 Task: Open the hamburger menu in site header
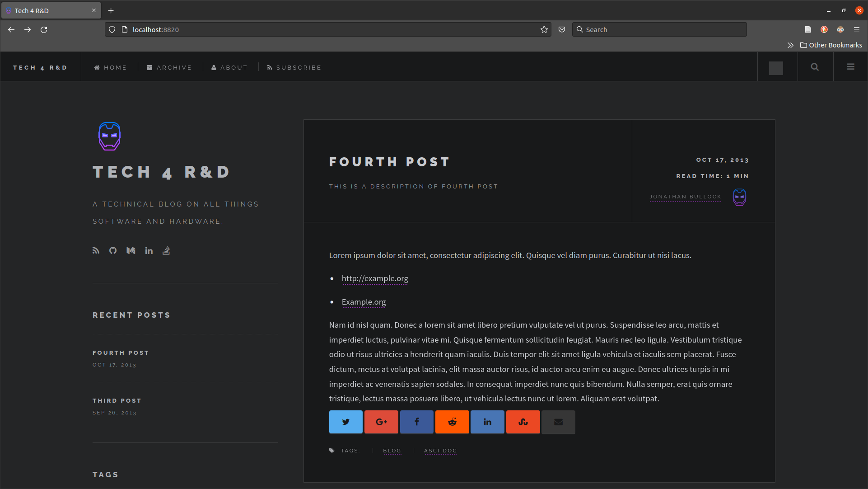point(851,67)
